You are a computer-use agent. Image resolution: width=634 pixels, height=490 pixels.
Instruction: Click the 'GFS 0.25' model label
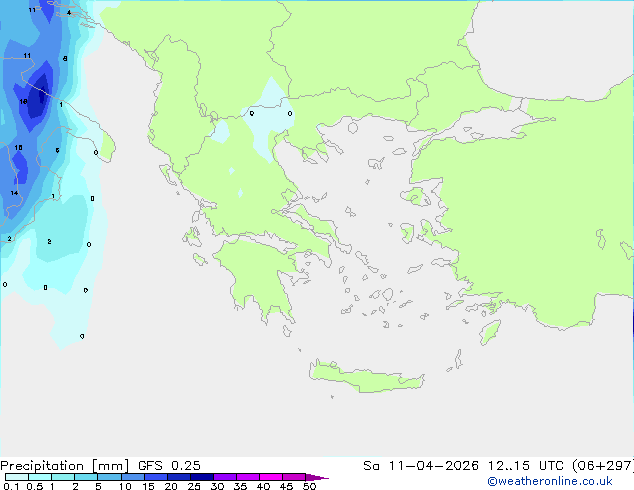(169, 466)
